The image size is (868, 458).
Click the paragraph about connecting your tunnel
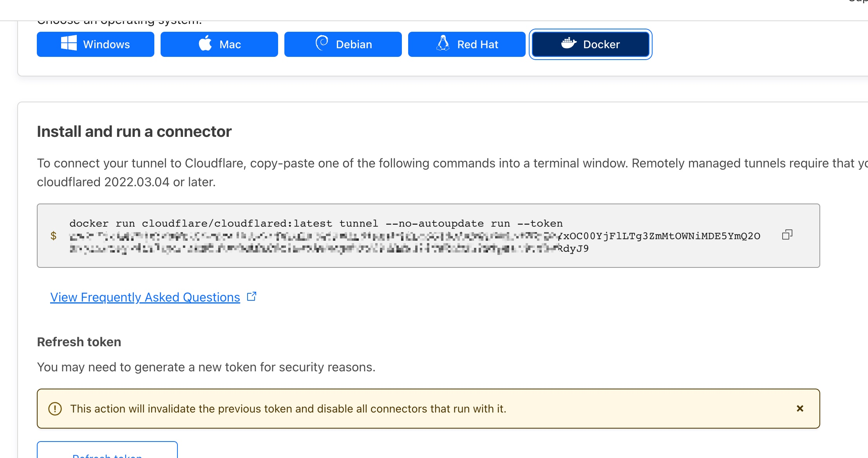450,163
